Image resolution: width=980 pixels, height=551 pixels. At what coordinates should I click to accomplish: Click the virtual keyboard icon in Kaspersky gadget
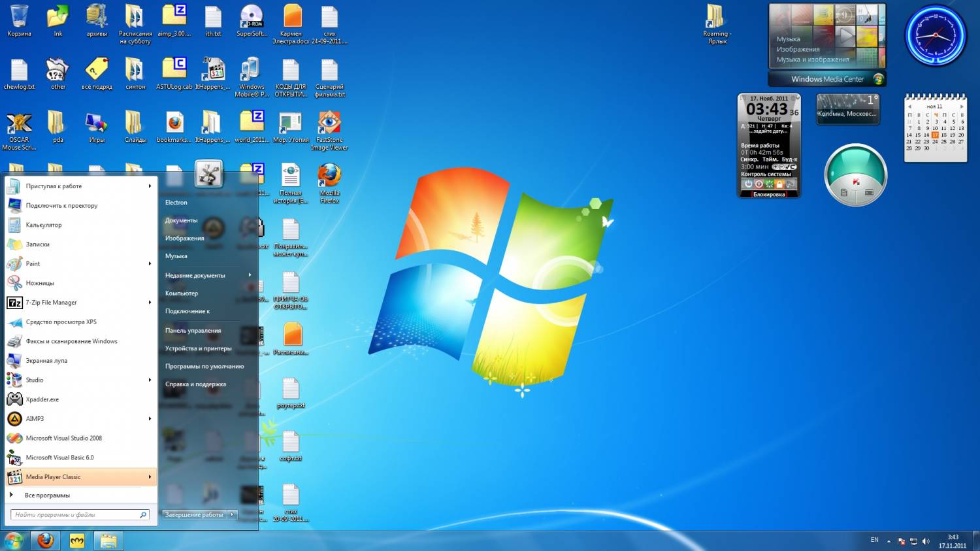(x=869, y=192)
